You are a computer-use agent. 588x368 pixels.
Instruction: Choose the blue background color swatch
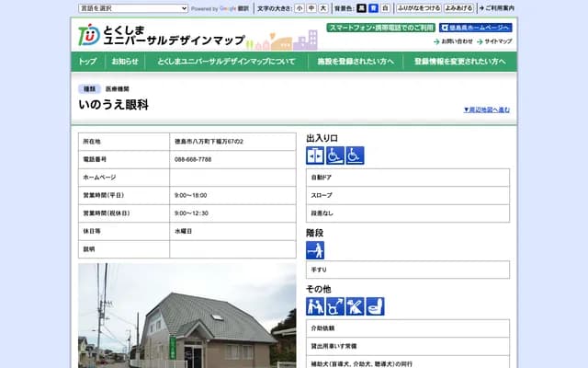pos(373,8)
